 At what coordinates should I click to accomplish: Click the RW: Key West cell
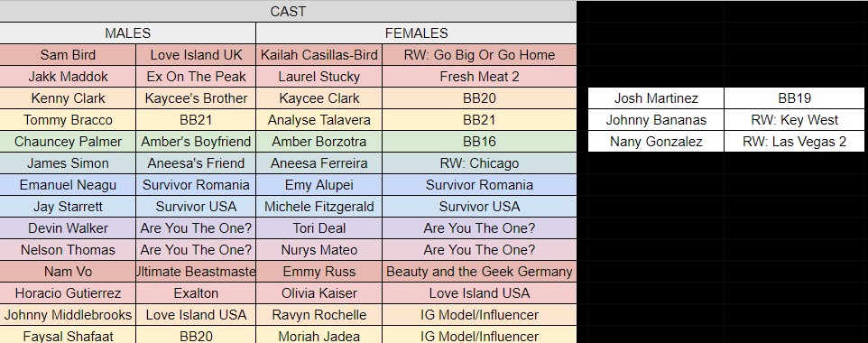pyautogui.click(x=794, y=120)
